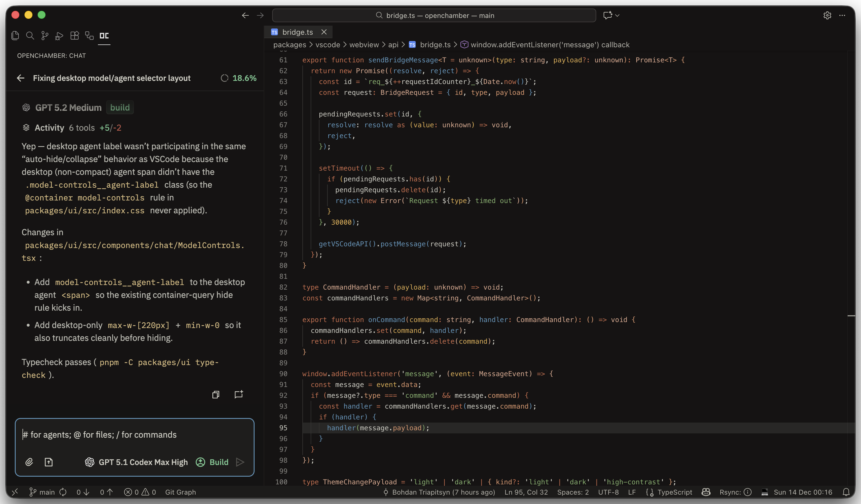Image resolution: width=861 pixels, height=504 pixels.
Task: Click the packages breadcrumb
Action: pos(290,45)
